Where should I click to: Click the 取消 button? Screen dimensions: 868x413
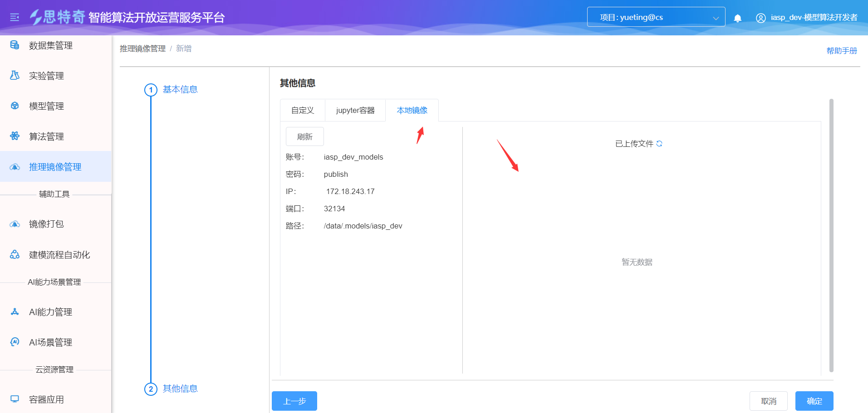[769, 401]
